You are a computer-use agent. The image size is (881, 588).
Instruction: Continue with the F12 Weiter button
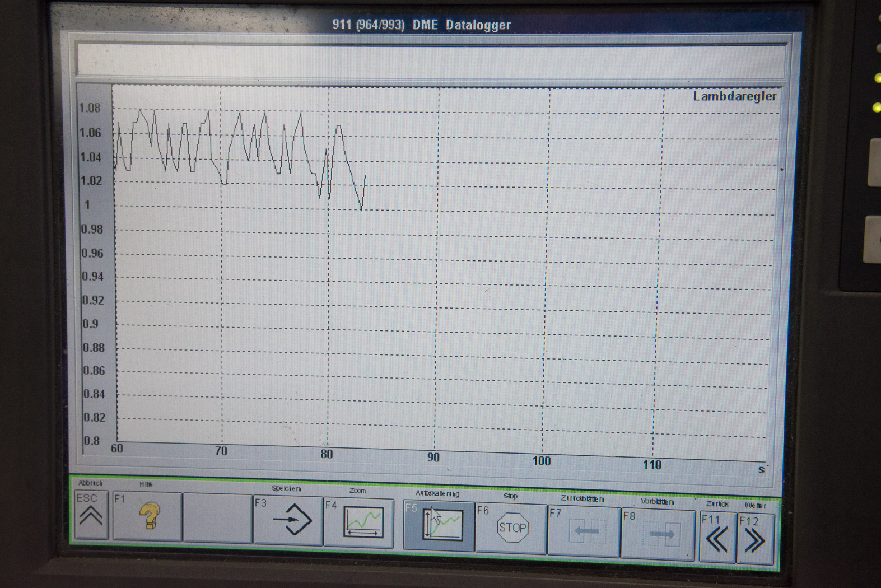point(755,539)
